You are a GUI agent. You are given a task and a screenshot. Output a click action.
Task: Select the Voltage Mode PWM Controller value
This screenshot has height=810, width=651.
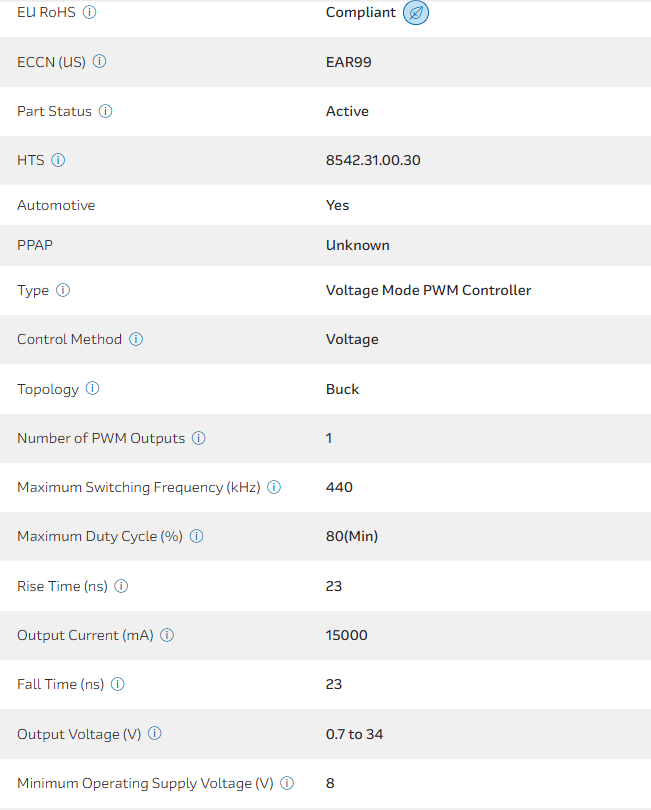click(428, 290)
